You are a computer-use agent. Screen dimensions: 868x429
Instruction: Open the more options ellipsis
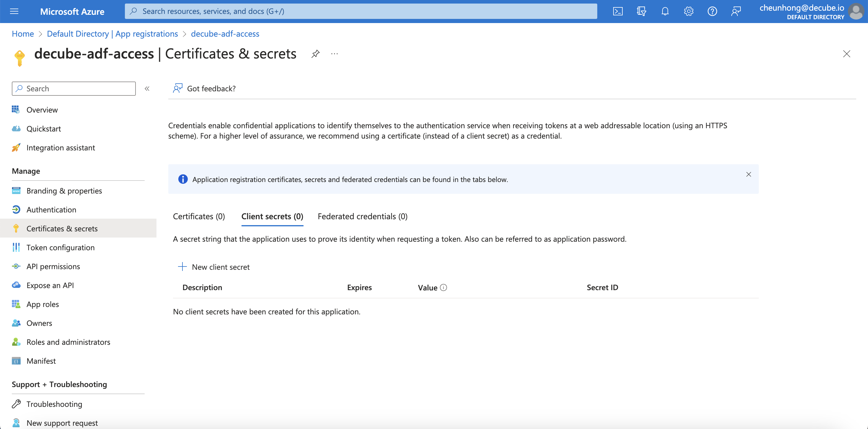tap(334, 54)
